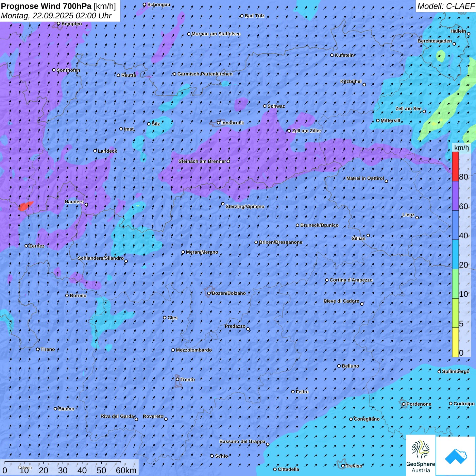Click the Imst label
476x476 pixels.
coord(129,129)
